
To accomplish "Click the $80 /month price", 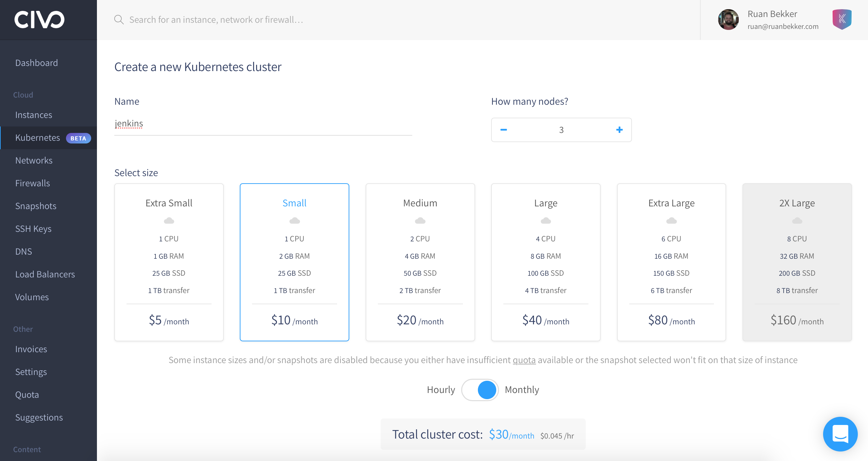I will click(x=671, y=320).
